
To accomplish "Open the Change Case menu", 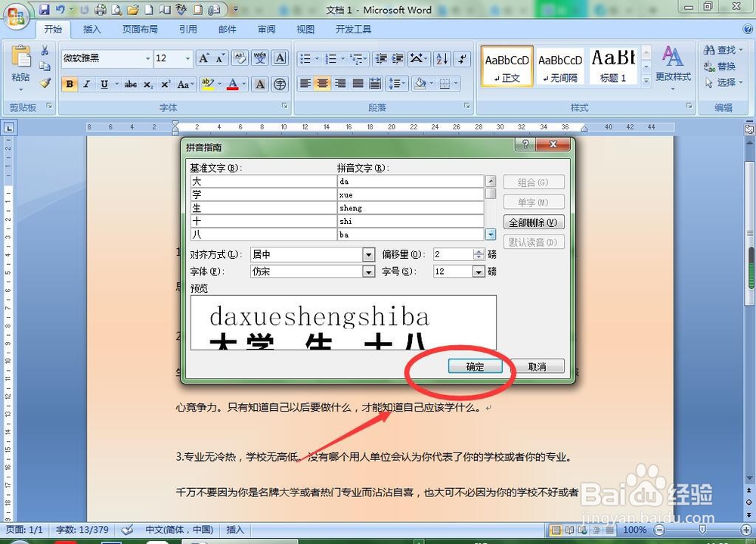I will click(x=185, y=84).
